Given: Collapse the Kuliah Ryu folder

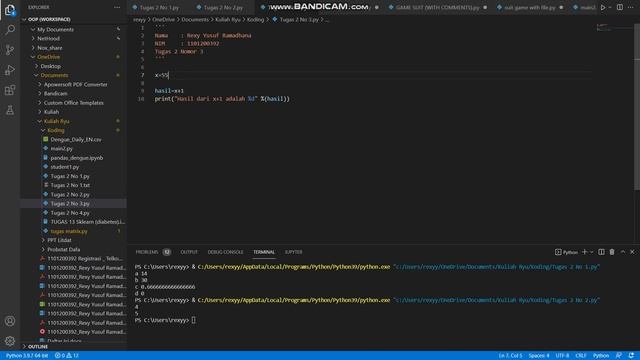Looking at the screenshot, I should 73,121.
